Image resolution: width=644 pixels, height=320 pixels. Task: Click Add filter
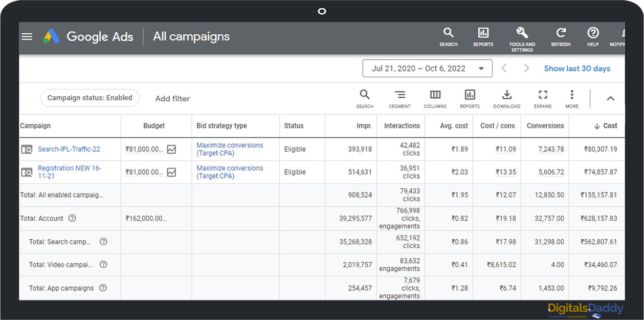pyautogui.click(x=172, y=99)
